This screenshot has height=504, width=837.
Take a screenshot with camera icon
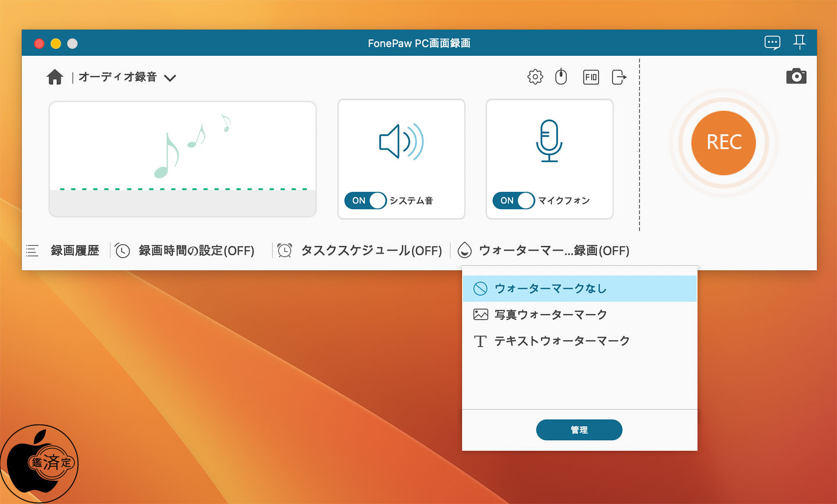click(796, 76)
